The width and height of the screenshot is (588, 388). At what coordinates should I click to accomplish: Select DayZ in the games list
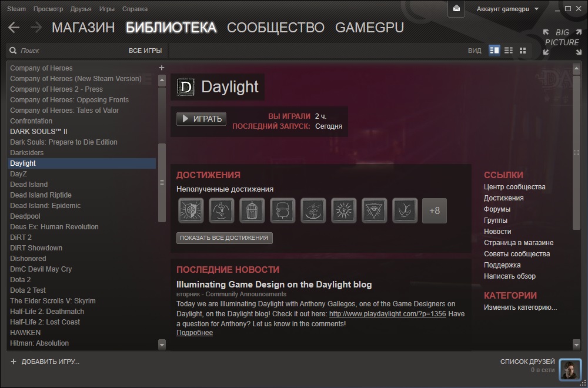click(81, 174)
